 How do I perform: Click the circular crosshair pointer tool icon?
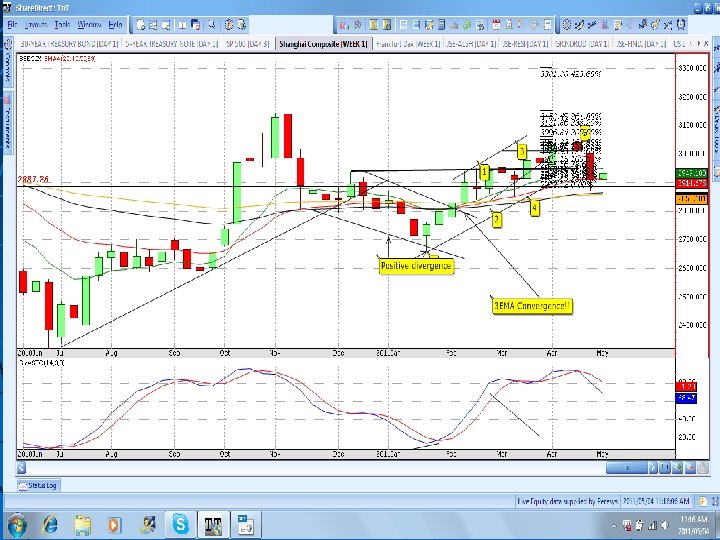pos(567,25)
